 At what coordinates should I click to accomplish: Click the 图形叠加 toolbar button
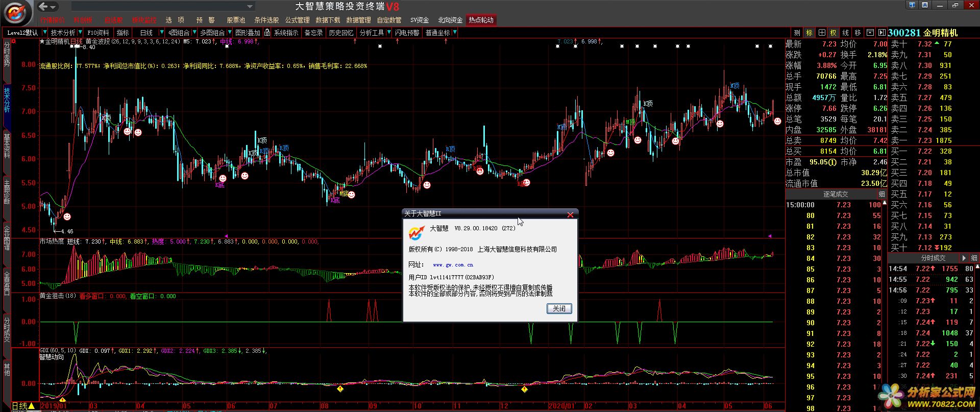click(248, 33)
